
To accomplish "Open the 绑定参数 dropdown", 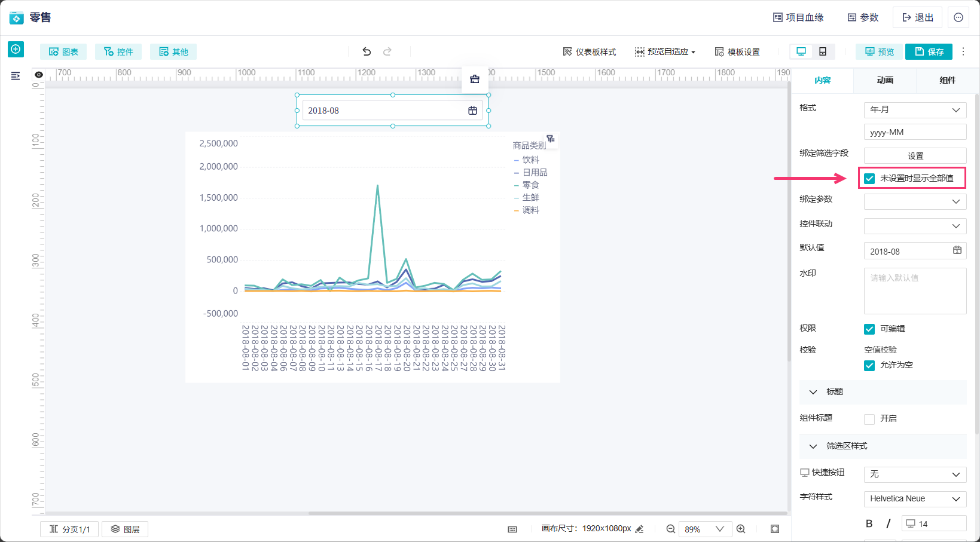I will [915, 201].
